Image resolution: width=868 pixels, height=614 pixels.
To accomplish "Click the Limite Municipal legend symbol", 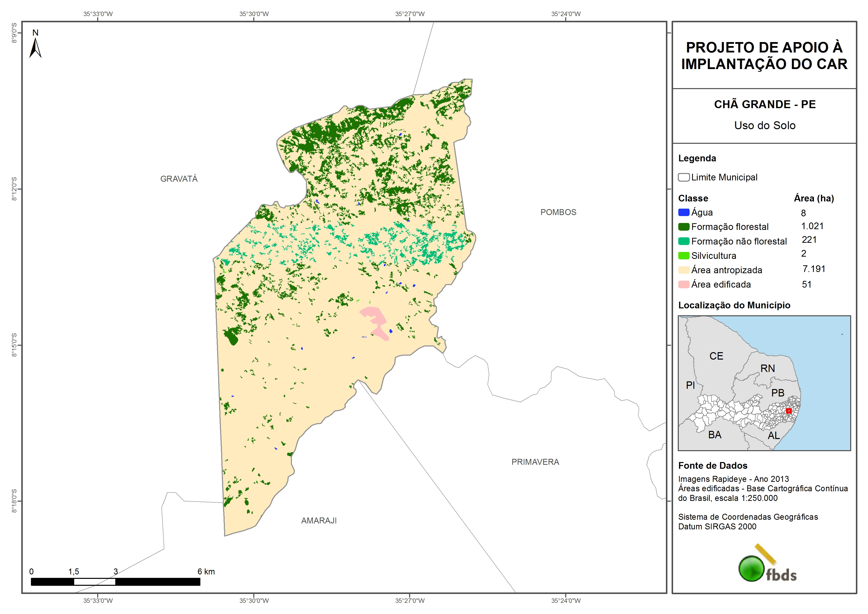I will click(683, 177).
